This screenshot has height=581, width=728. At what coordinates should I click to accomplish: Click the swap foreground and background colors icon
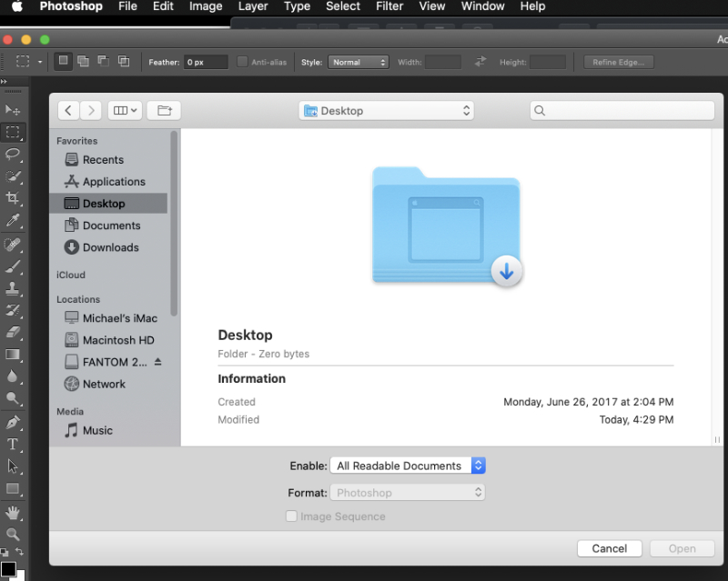click(x=19, y=552)
